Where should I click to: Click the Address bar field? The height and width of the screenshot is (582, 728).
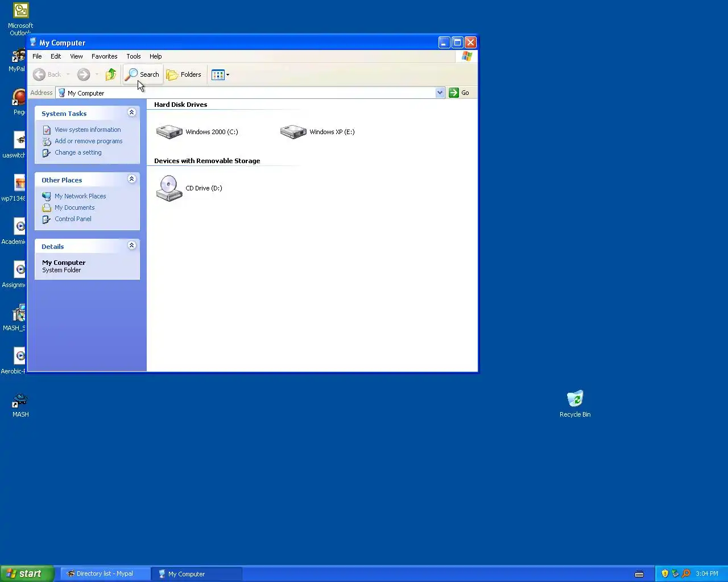tap(246, 93)
